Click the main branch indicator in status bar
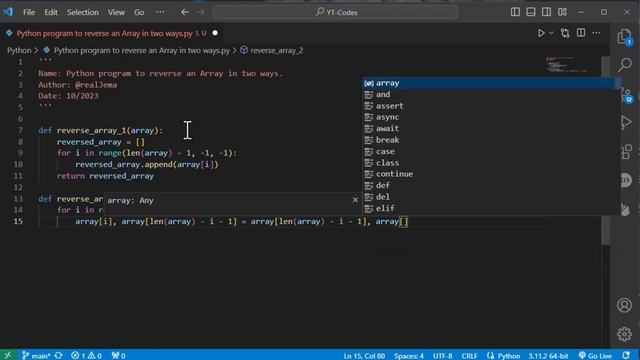 (36, 356)
